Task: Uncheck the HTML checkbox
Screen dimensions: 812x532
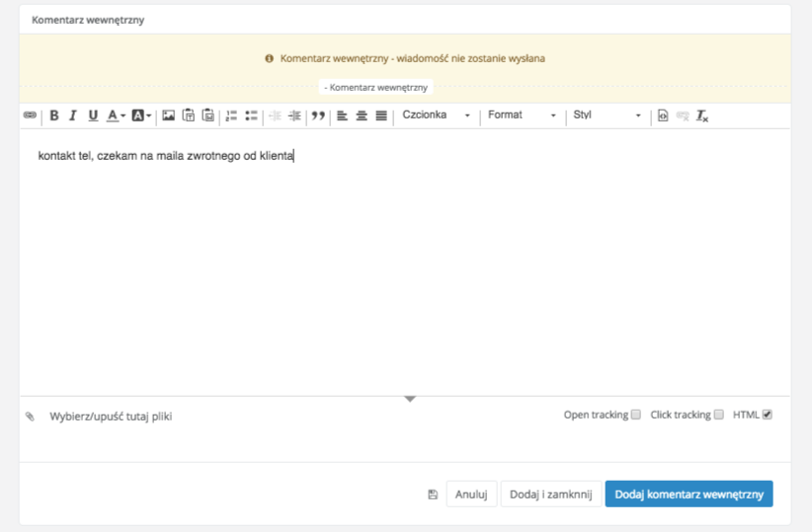Action: click(x=768, y=415)
